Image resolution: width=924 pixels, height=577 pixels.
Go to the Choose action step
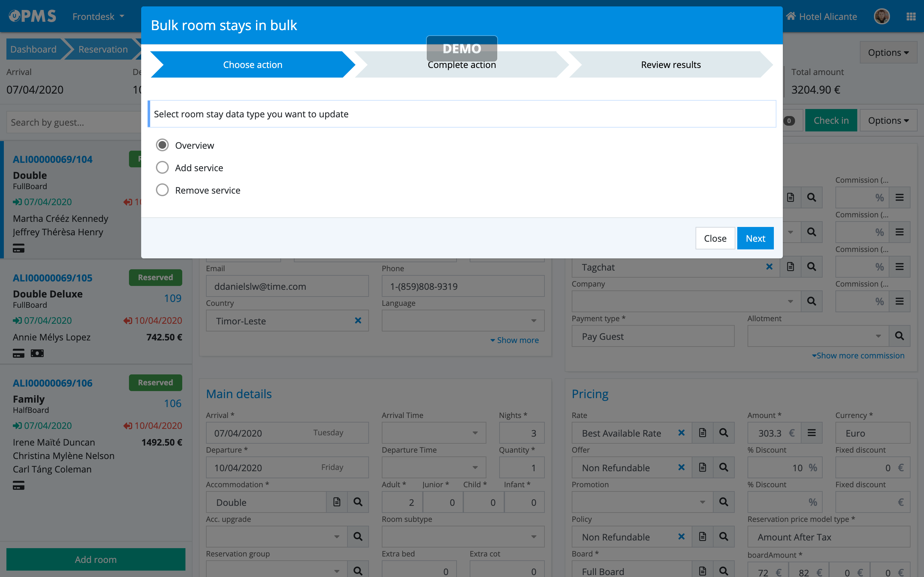[252, 64]
